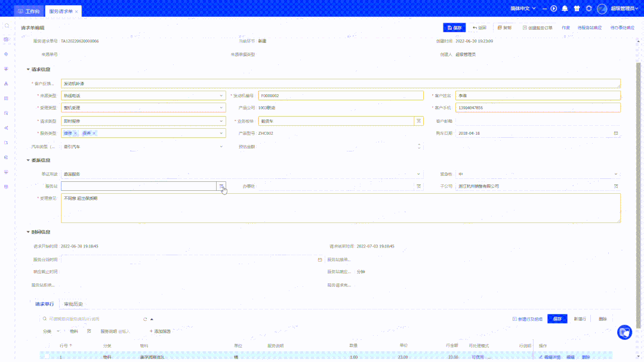Click the 创建服务订单 button
Image resolution: width=644 pixels, height=362 pixels.
tap(537, 27)
